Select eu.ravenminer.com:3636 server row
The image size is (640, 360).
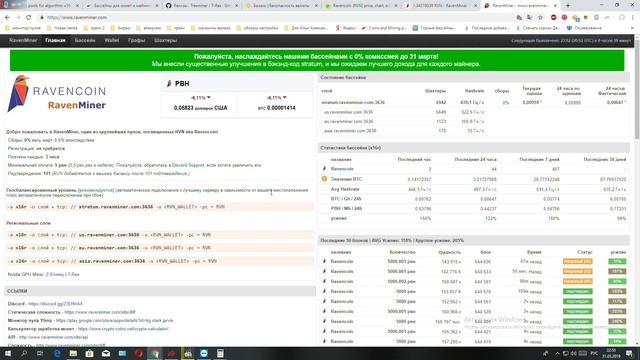474,121
